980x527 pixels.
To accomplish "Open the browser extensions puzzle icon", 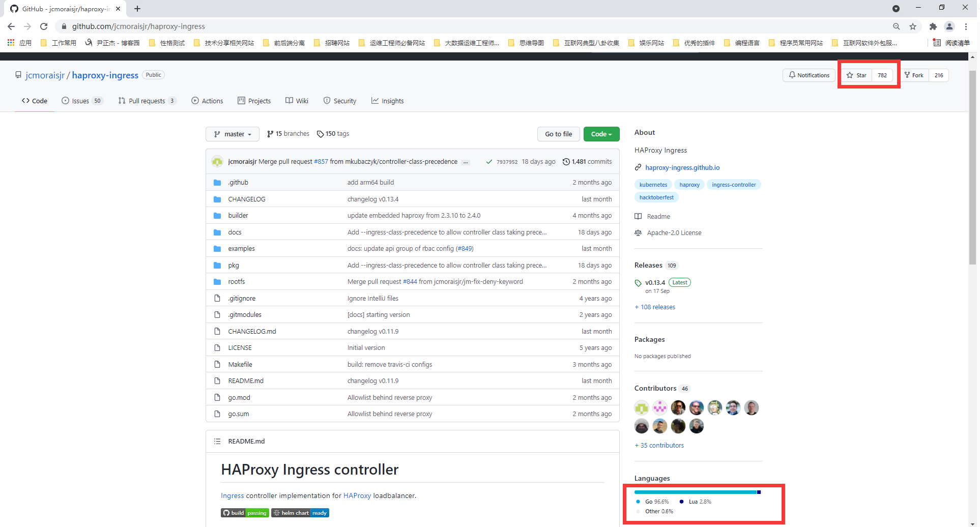I will pos(933,26).
